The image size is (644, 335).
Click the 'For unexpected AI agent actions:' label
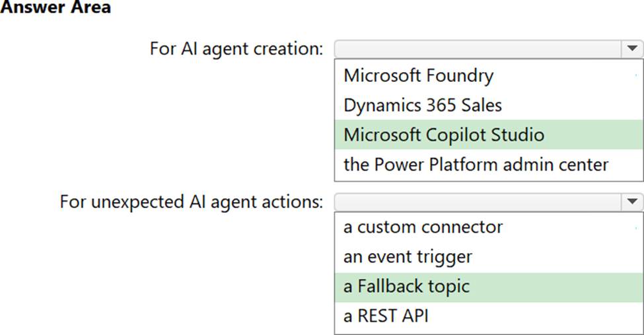[192, 202]
